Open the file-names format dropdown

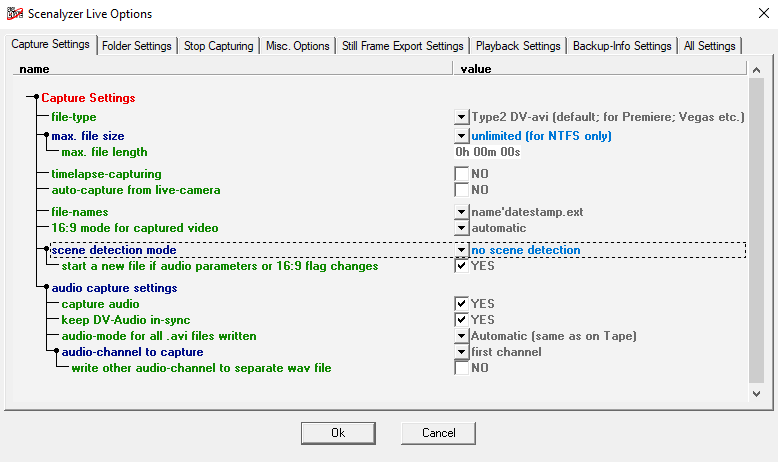pos(461,212)
